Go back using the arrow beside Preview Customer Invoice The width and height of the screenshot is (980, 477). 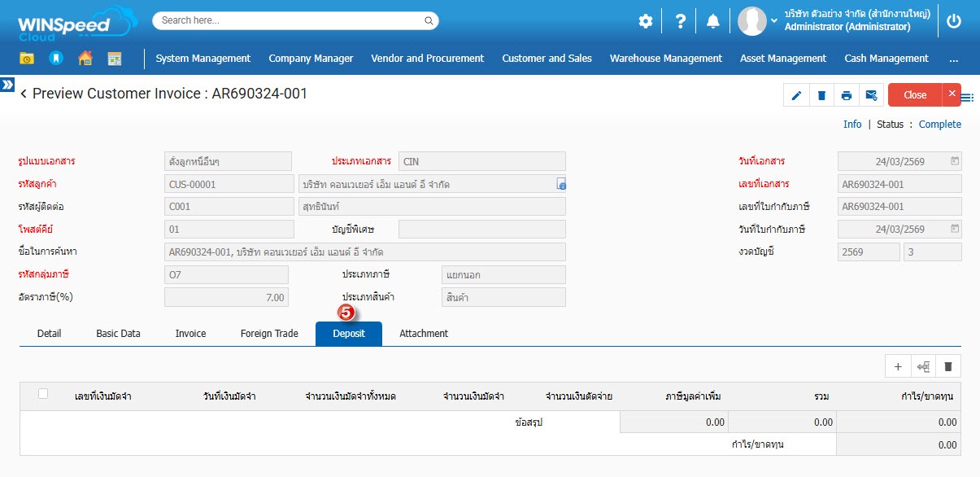[x=24, y=94]
